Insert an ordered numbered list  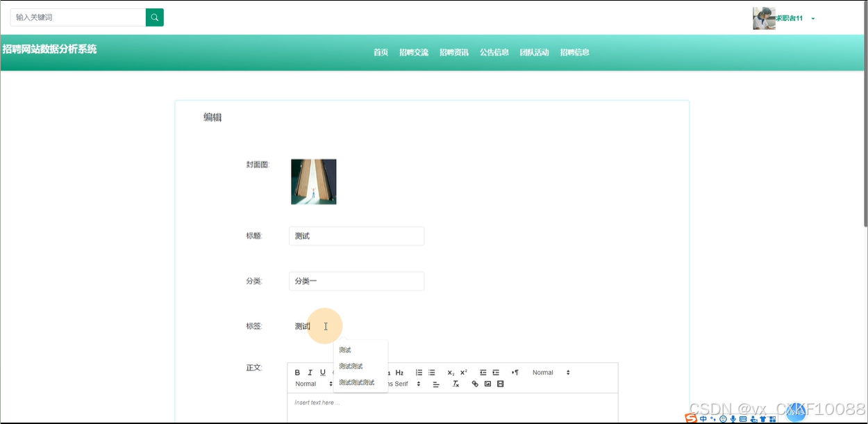point(419,373)
